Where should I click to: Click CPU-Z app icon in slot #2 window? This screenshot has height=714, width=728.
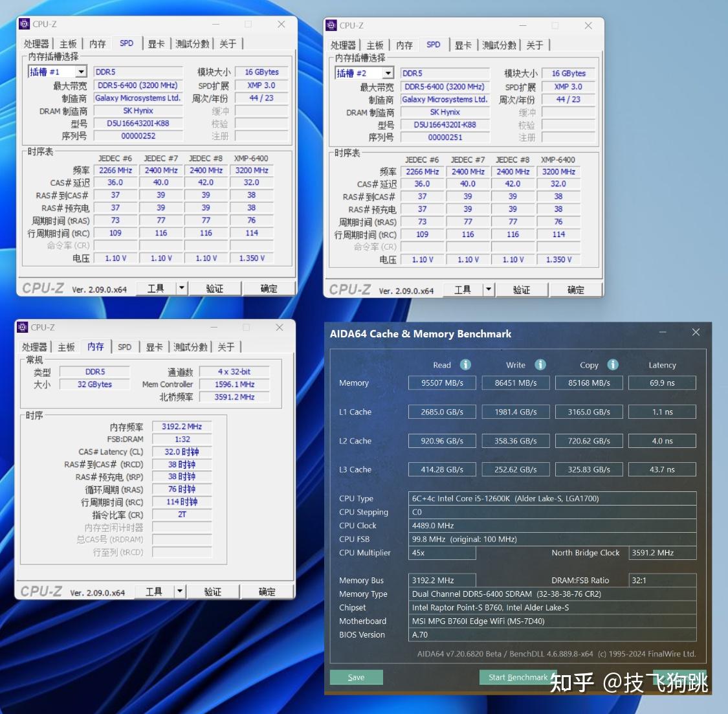coord(331,25)
